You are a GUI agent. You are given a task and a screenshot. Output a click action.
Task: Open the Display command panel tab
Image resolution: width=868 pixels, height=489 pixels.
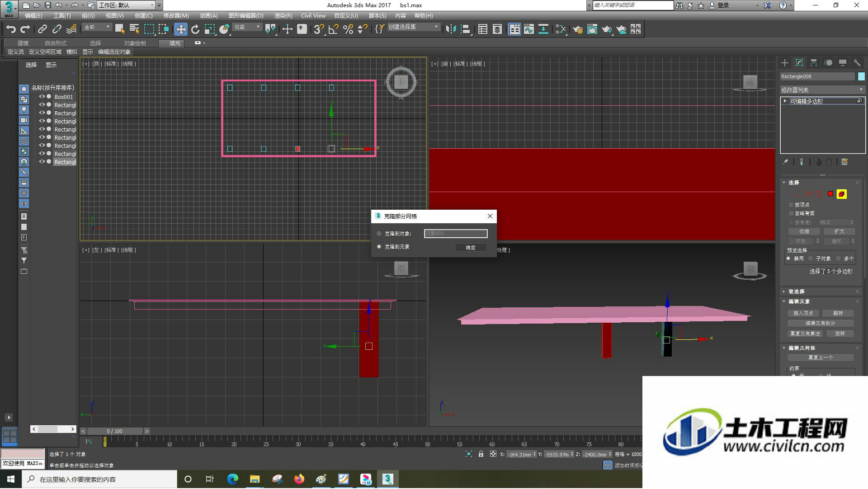click(843, 63)
